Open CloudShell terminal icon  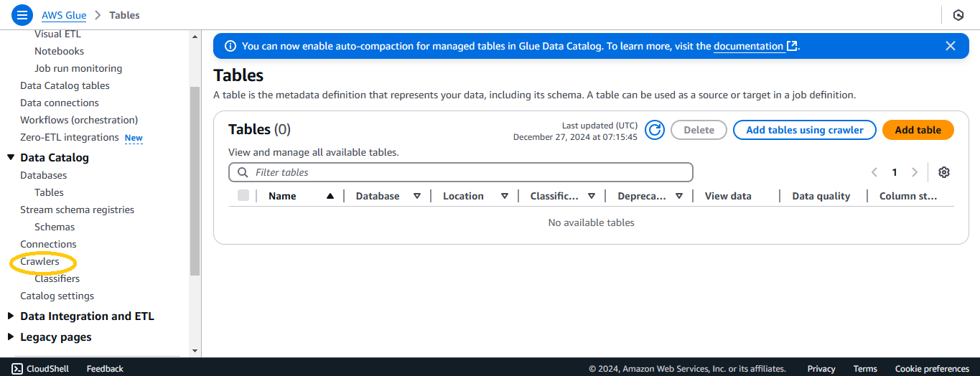(x=17, y=369)
